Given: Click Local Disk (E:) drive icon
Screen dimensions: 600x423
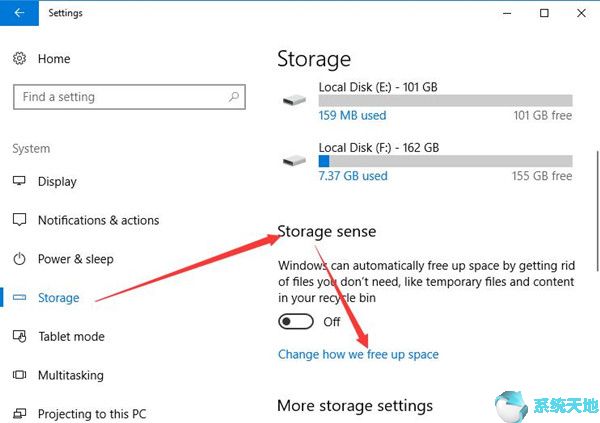Looking at the screenshot, I should [294, 101].
